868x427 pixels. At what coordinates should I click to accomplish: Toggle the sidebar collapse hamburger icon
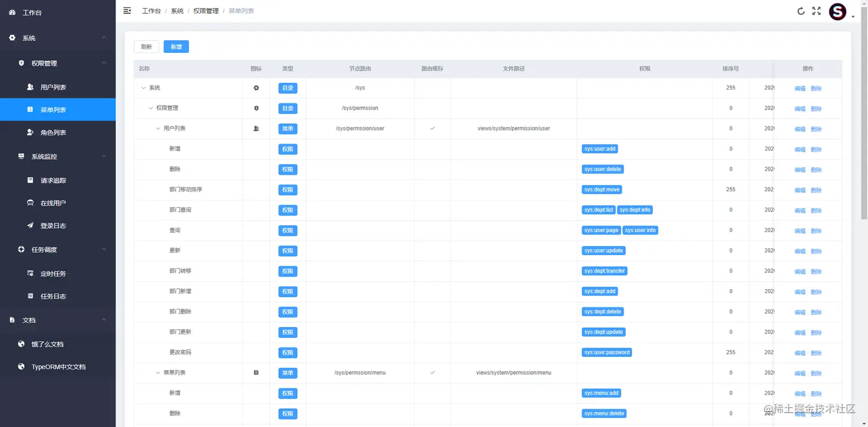pos(127,10)
